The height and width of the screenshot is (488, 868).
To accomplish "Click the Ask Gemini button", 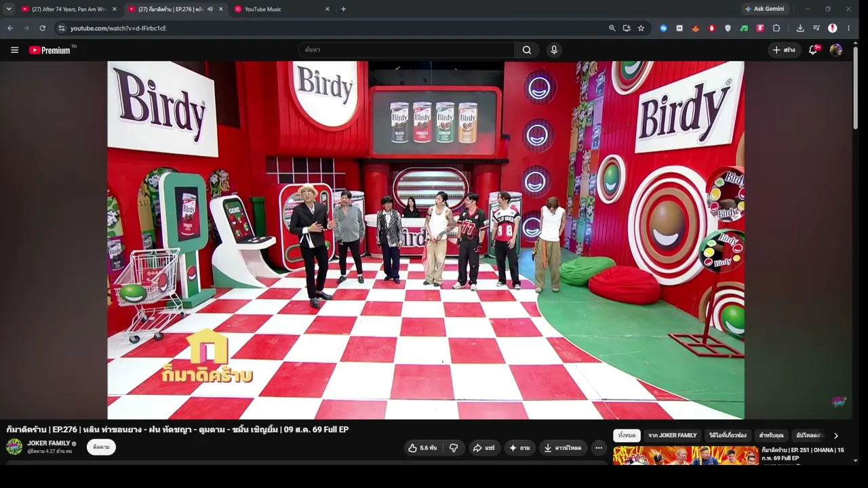I will [764, 9].
